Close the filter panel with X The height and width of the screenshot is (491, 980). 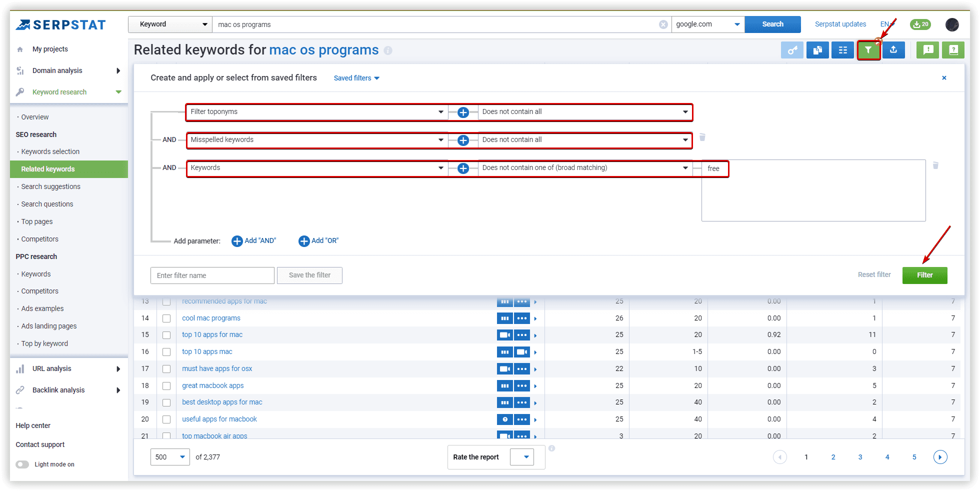pos(944,78)
